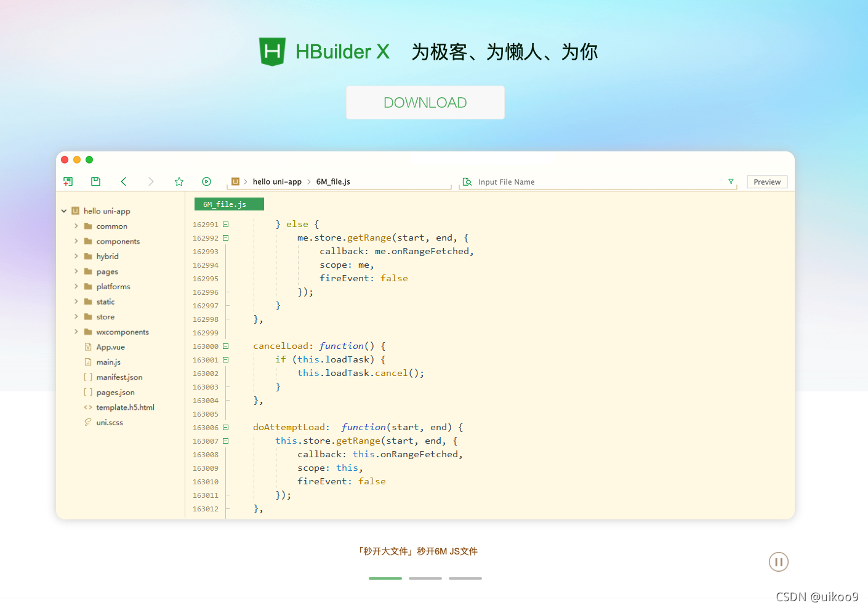The width and height of the screenshot is (868, 608).
Task: Click the cancelLoad function name
Action: click(281, 346)
